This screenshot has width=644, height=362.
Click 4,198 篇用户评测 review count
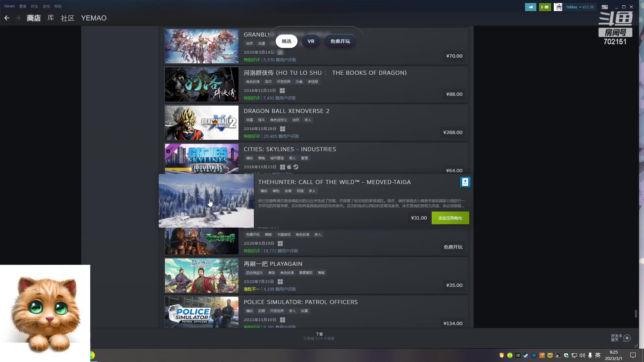coord(279,289)
